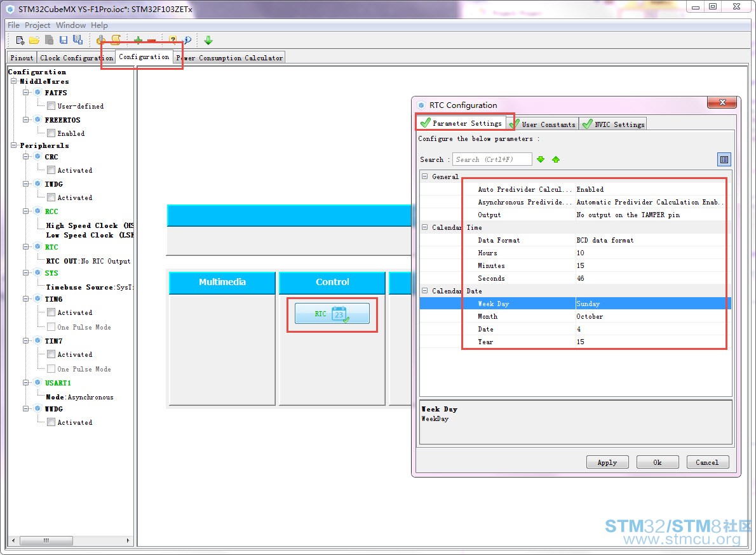Activate the IWDG peripheral checkbox

pyautogui.click(x=51, y=197)
